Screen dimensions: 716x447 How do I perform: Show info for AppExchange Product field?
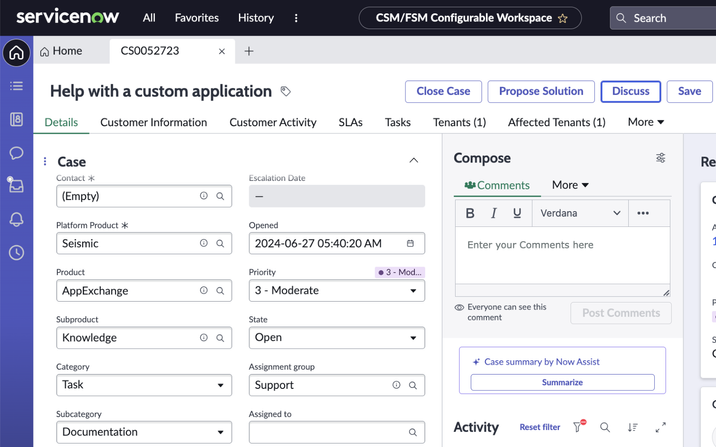click(204, 290)
